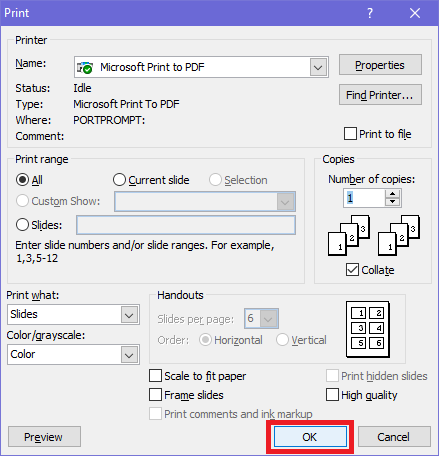Screen dimensions: 439x456
Task: Open printer Properties
Action: [380, 65]
